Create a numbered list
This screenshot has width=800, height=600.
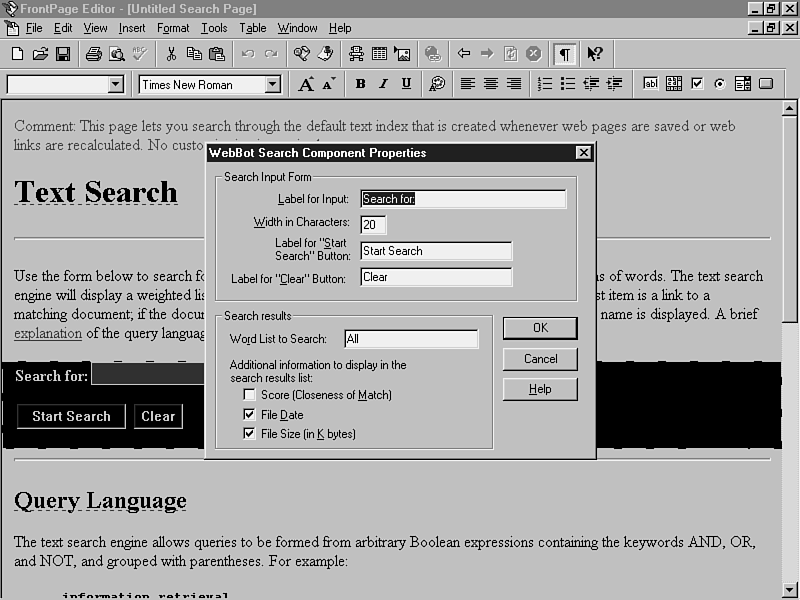pos(545,84)
